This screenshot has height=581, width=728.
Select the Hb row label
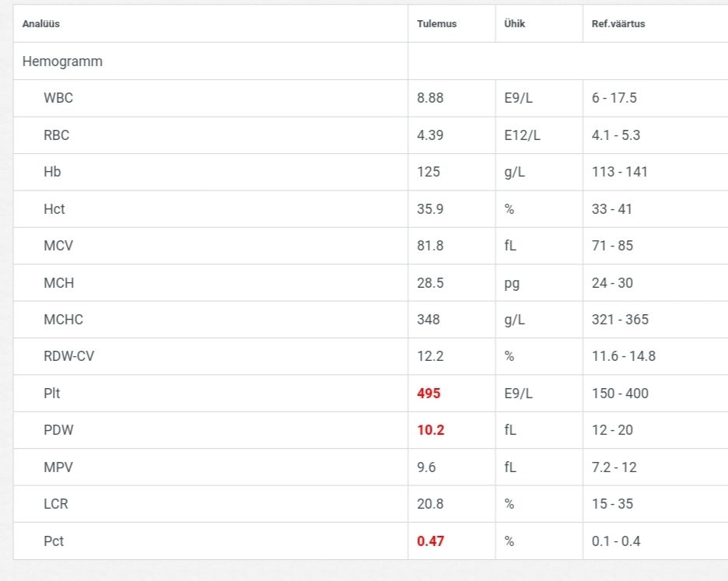tap(52, 172)
